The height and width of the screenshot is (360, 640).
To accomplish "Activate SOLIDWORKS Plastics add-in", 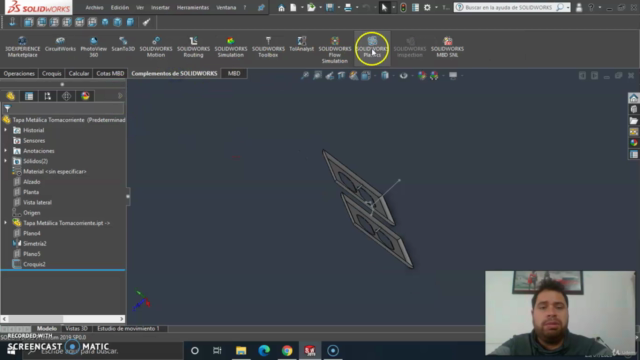I will click(x=372, y=47).
